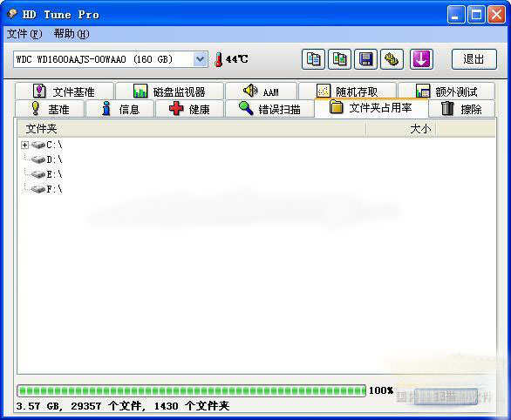Click the floppy disk save icon
The height and width of the screenshot is (420, 511).
pyautogui.click(x=365, y=59)
